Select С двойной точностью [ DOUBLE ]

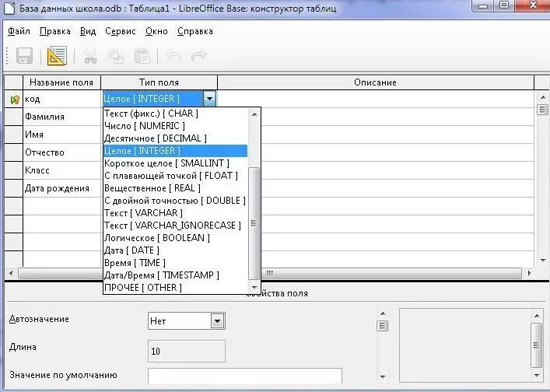[x=175, y=201]
